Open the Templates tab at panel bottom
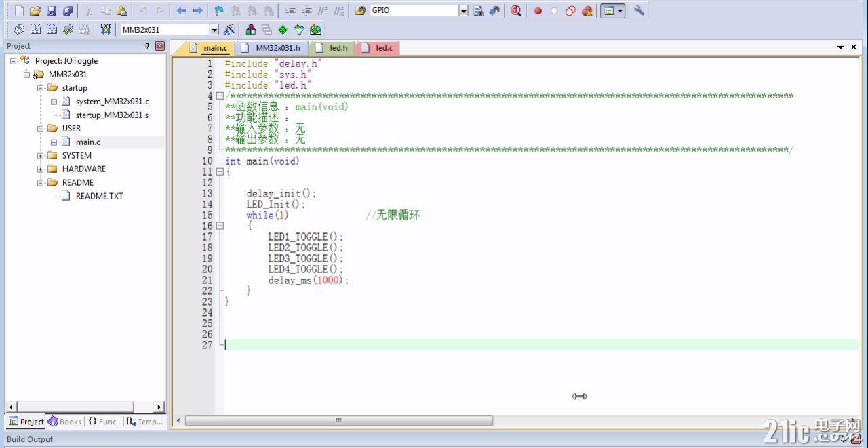This screenshot has height=448, width=868. pyautogui.click(x=144, y=422)
